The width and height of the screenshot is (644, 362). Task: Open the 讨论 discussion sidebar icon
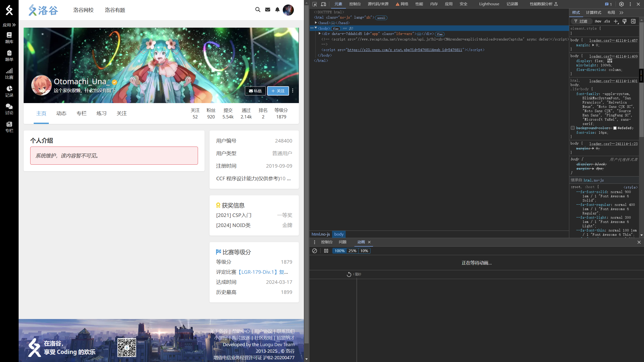tap(9, 109)
